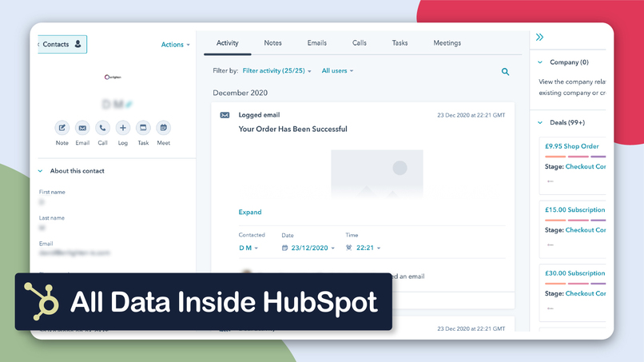Open the £15.00 Subscription deal
Viewport: 644px width, 362px height.
(x=575, y=209)
